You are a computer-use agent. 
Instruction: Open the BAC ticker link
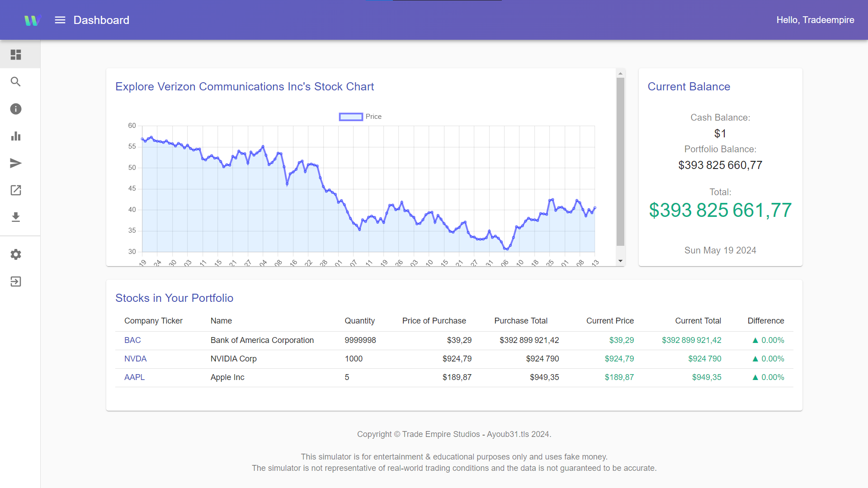[132, 340]
